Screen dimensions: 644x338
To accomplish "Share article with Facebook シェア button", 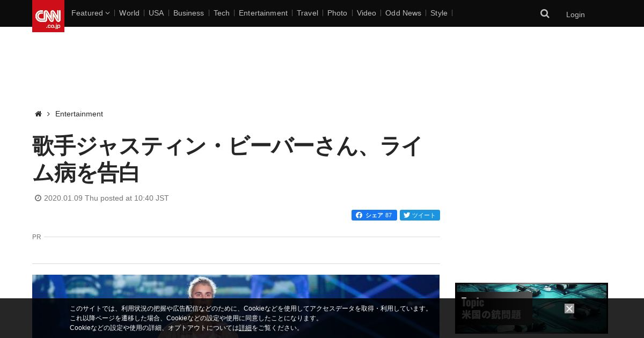I will click(x=374, y=215).
